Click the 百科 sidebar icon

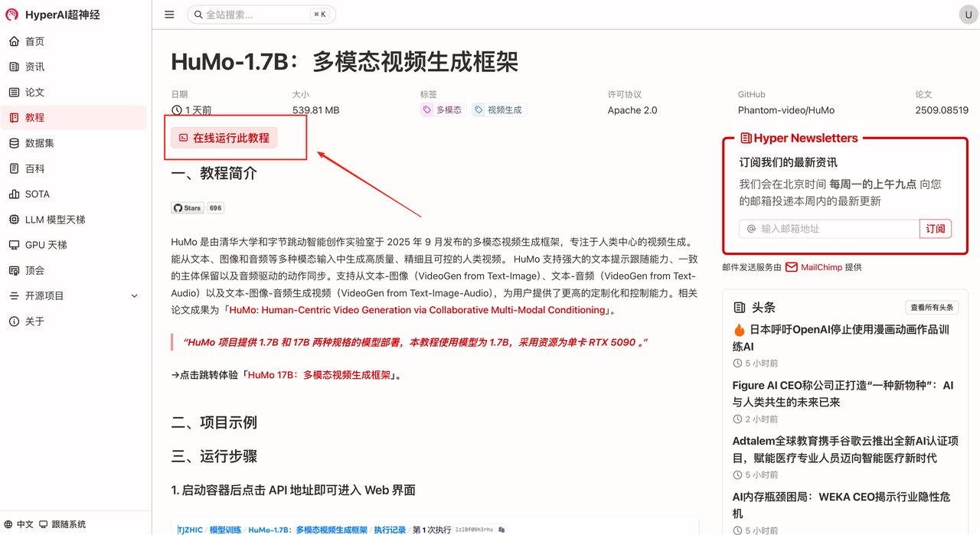15,168
